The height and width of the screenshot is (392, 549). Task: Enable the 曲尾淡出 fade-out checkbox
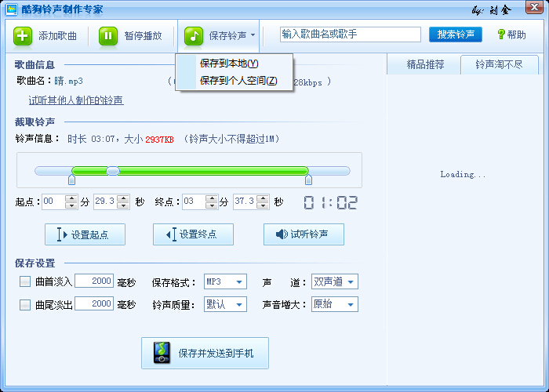pyautogui.click(x=25, y=304)
